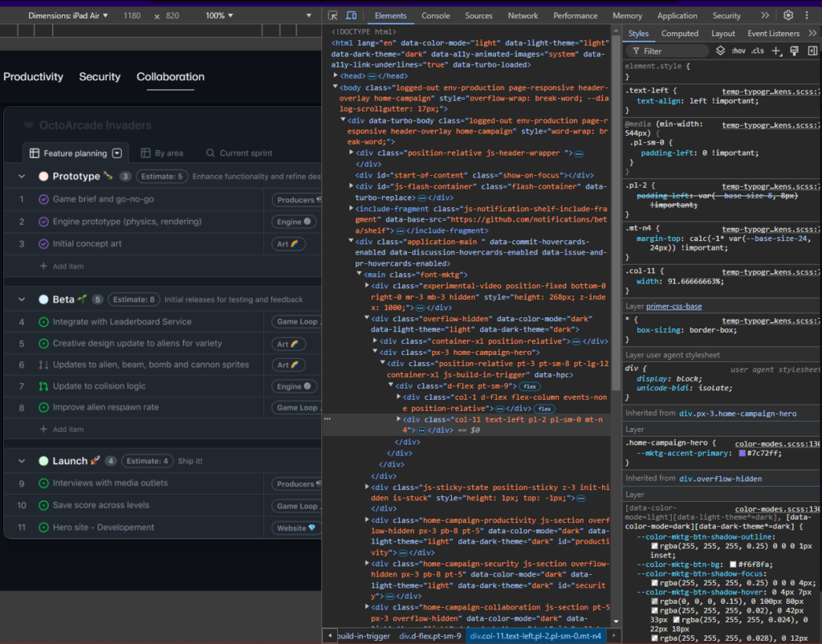
Task: Toggle the device toolbar icon
Action: pos(352,15)
